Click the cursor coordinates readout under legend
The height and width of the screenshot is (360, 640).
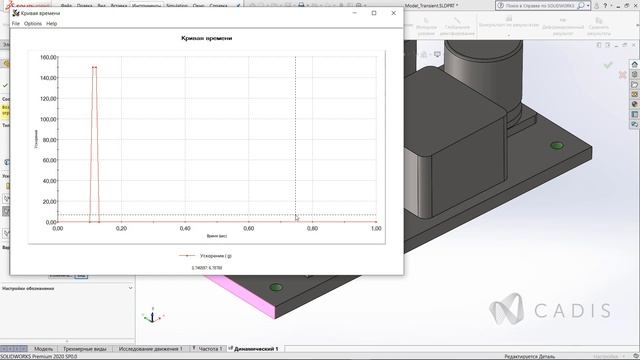[207, 268]
